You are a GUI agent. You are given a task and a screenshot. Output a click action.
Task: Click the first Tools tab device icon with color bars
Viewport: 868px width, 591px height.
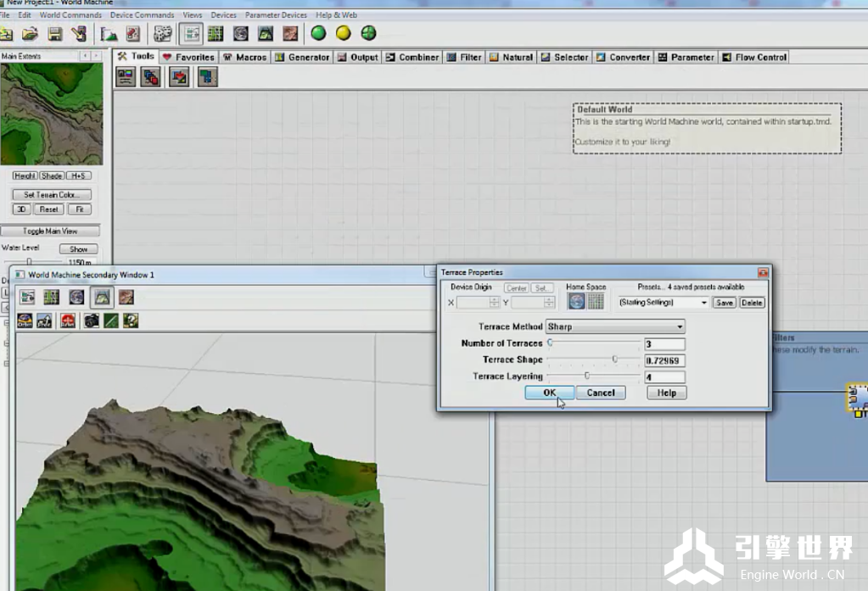point(126,77)
